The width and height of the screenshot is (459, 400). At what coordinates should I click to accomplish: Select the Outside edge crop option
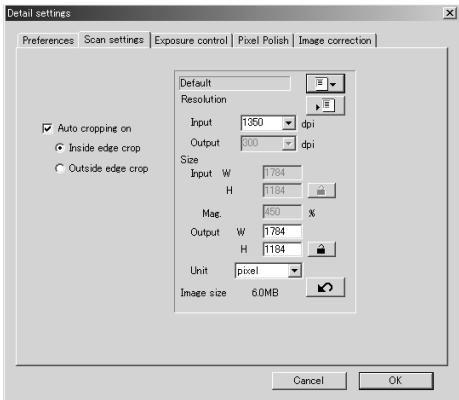[x=60, y=168]
